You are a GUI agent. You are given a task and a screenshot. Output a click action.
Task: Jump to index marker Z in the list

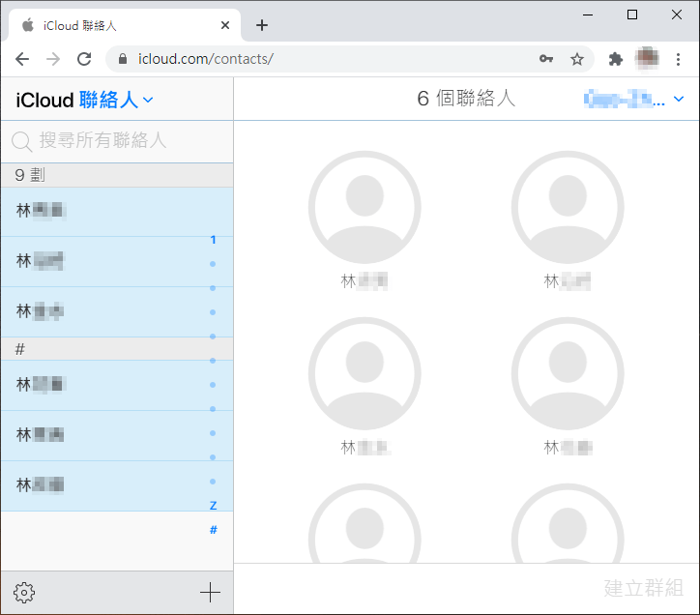[213, 506]
